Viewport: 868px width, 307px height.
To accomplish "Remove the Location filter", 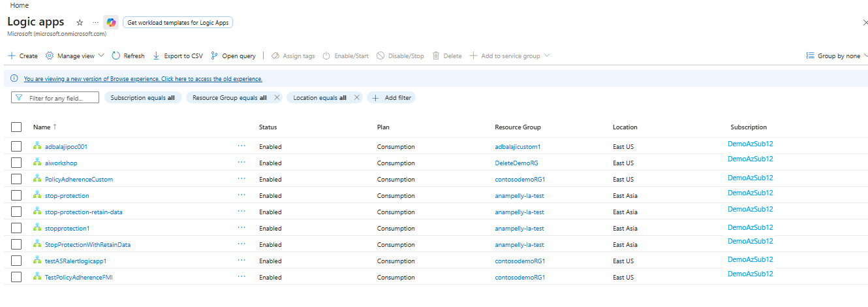I will pos(356,97).
